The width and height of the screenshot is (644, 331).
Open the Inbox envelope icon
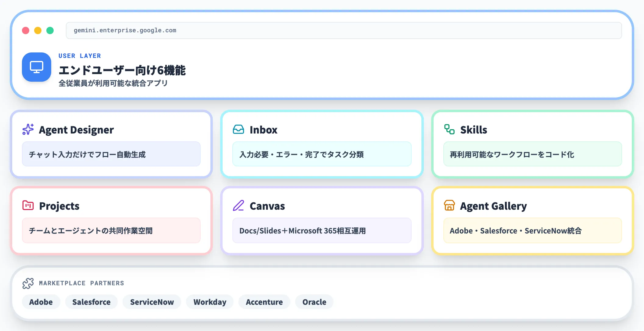click(x=239, y=130)
